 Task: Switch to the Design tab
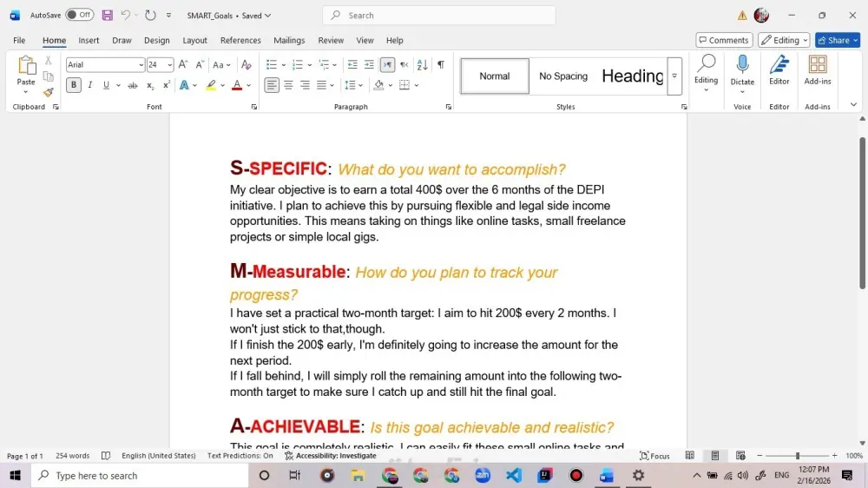click(x=156, y=40)
